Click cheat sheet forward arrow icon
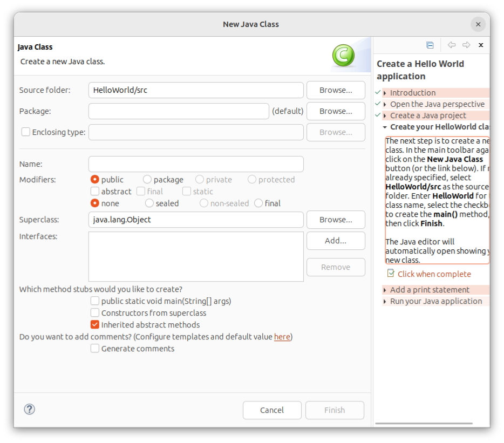This screenshot has height=443, width=504. (x=466, y=45)
